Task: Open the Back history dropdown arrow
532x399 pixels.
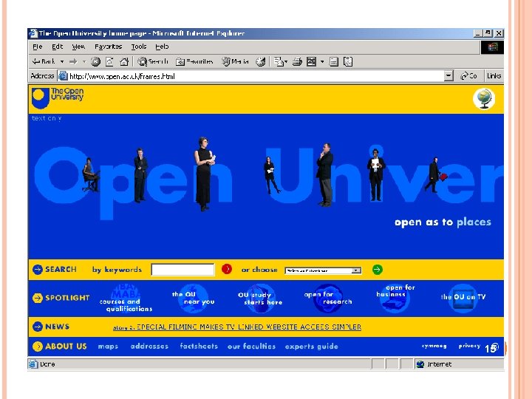Action: pyautogui.click(x=62, y=62)
